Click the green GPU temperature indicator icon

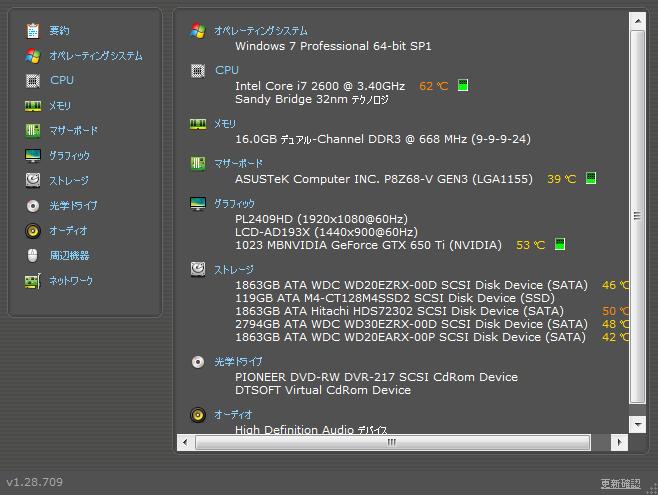tap(560, 244)
